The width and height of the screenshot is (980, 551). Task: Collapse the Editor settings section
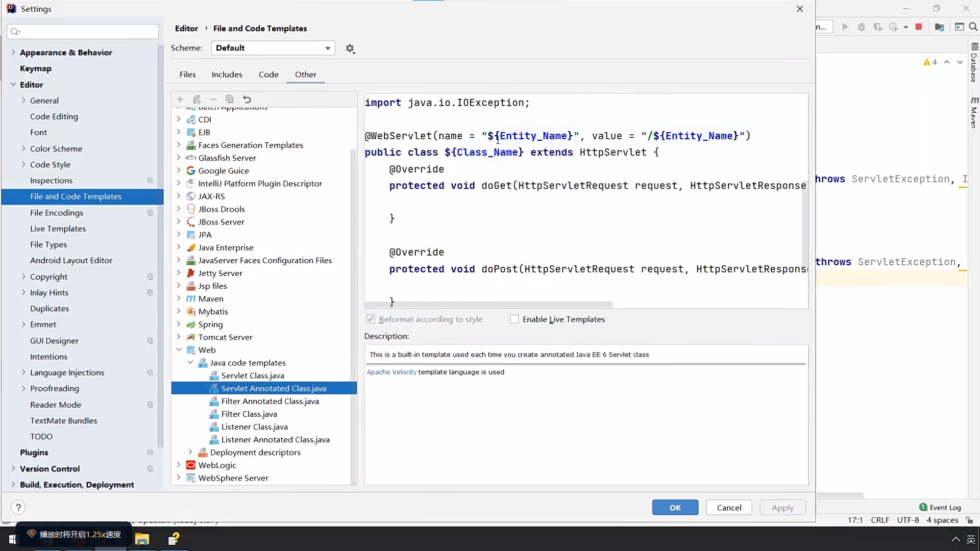click(x=13, y=85)
